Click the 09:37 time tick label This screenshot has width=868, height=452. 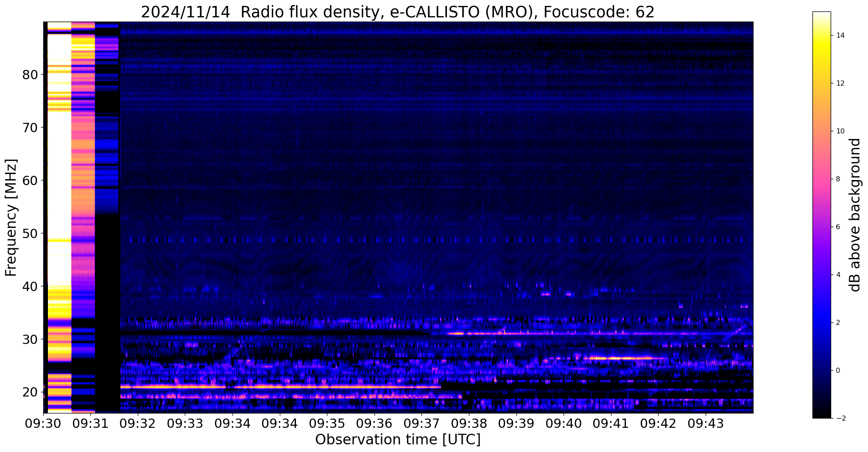tap(421, 424)
